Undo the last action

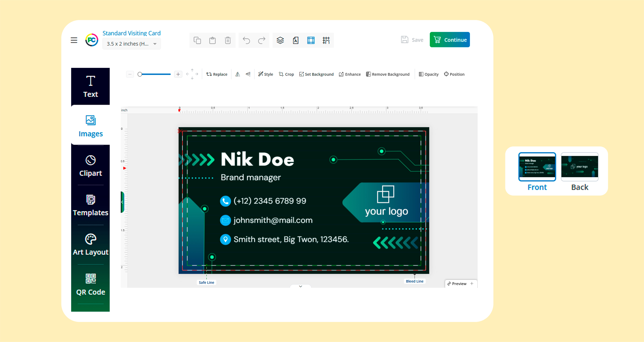tap(246, 40)
